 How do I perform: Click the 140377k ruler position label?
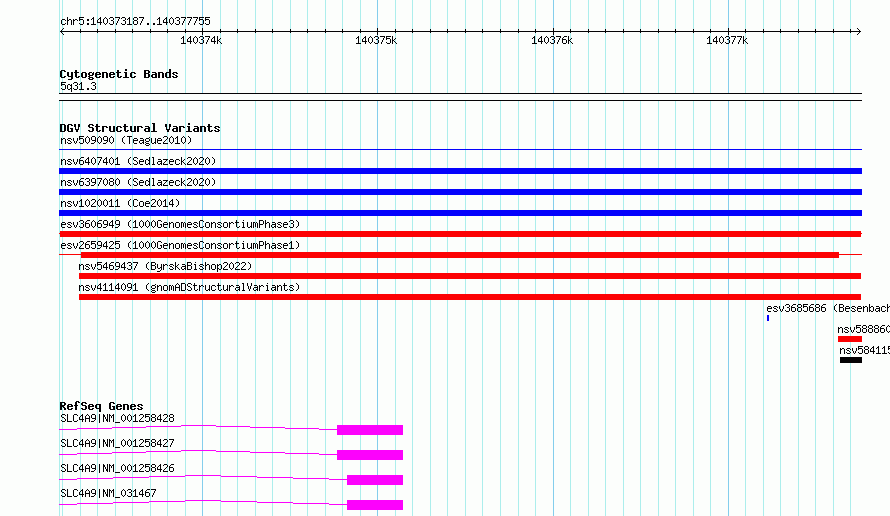(x=727, y=40)
